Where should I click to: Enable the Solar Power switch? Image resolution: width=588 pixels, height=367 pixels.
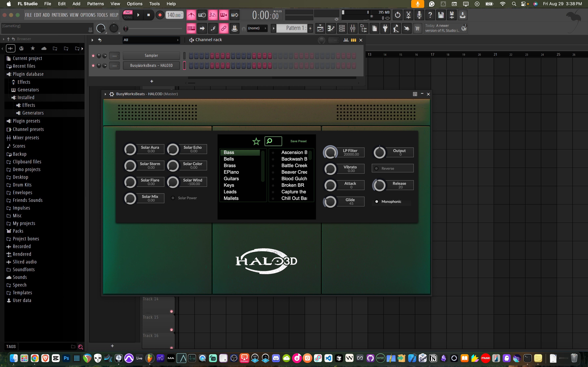[x=173, y=198]
